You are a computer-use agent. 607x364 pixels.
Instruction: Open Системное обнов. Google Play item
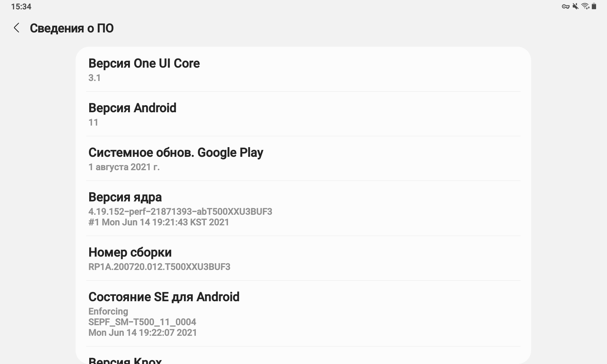click(303, 158)
